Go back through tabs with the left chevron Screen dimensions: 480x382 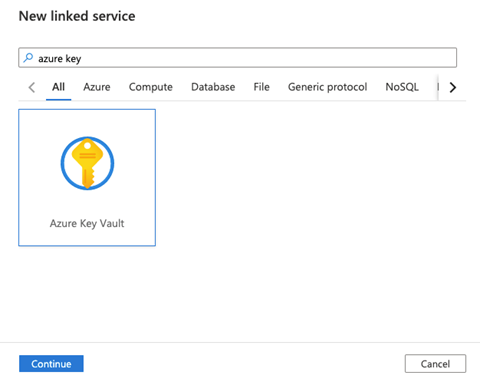(32, 87)
